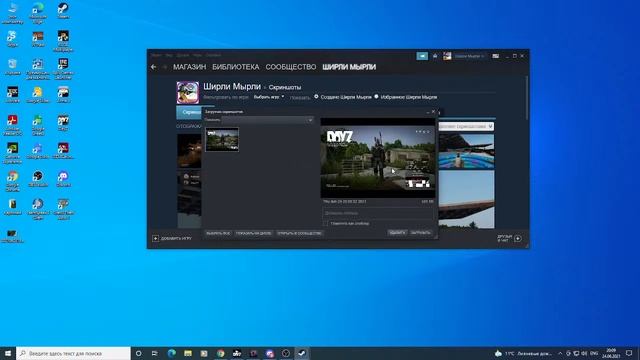The width and height of the screenshot is (640, 360).
Task: Click the Показать на диске button
Action: [x=253, y=233]
